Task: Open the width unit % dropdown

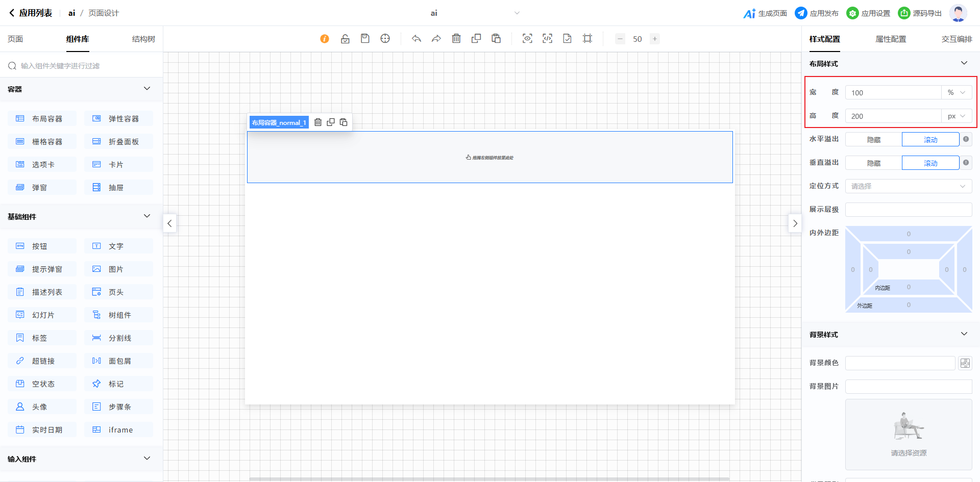Action: [956, 93]
